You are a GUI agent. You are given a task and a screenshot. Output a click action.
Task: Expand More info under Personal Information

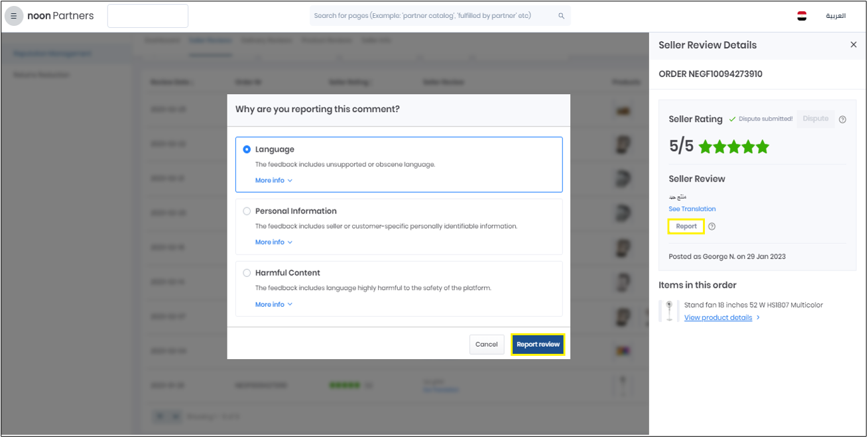tap(273, 243)
